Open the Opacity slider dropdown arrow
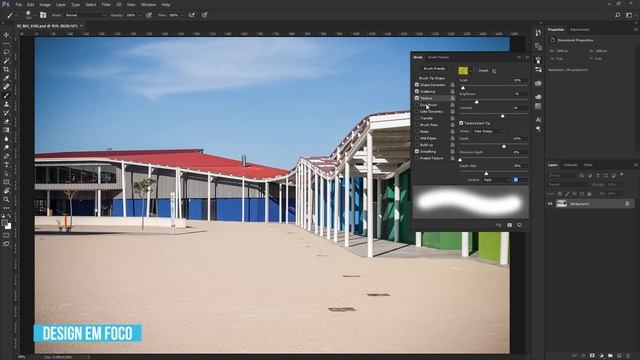The width and height of the screenshot is (640, 360). [x=140, y=15]
